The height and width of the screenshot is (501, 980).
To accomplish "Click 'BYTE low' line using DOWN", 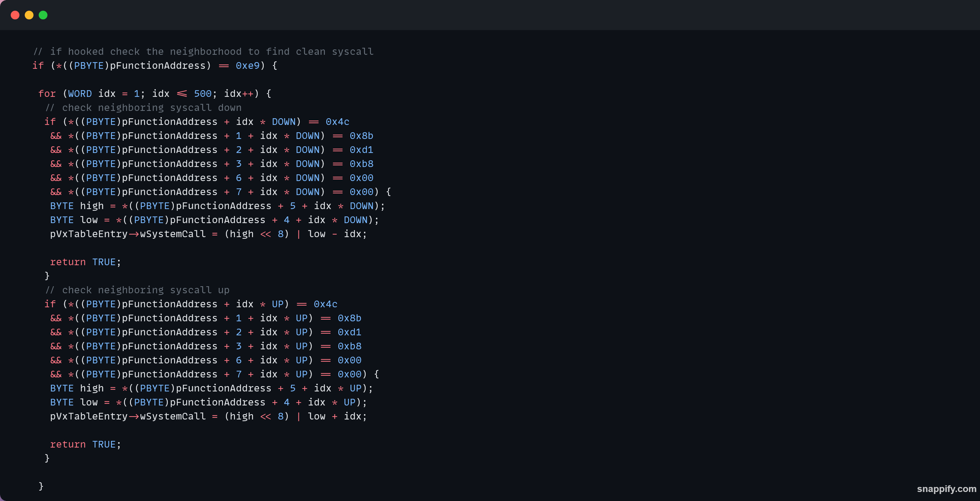I will pyautogui.click(x=215, y=220).
